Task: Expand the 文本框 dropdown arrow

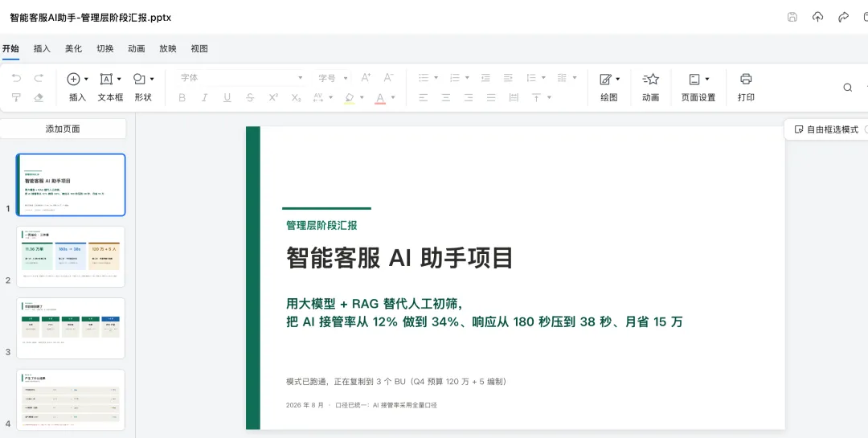Action: point(119,80)
